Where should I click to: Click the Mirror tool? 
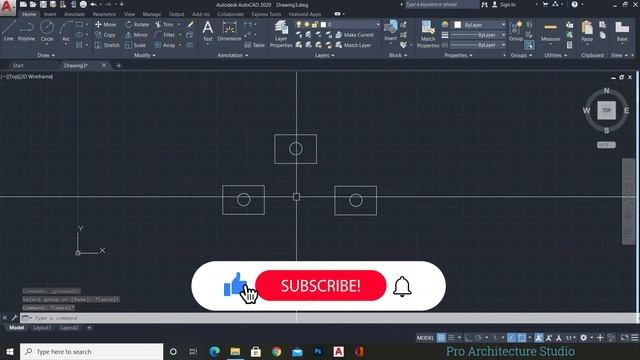136,35
